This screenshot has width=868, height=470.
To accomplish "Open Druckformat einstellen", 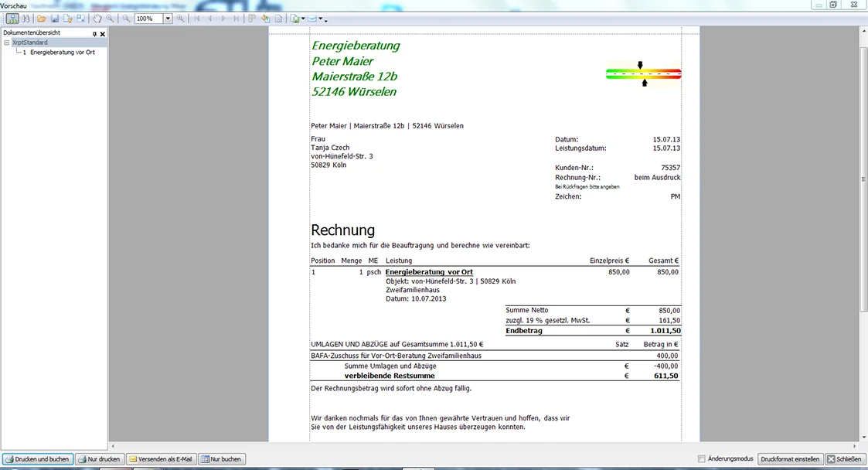I will 790,459.
